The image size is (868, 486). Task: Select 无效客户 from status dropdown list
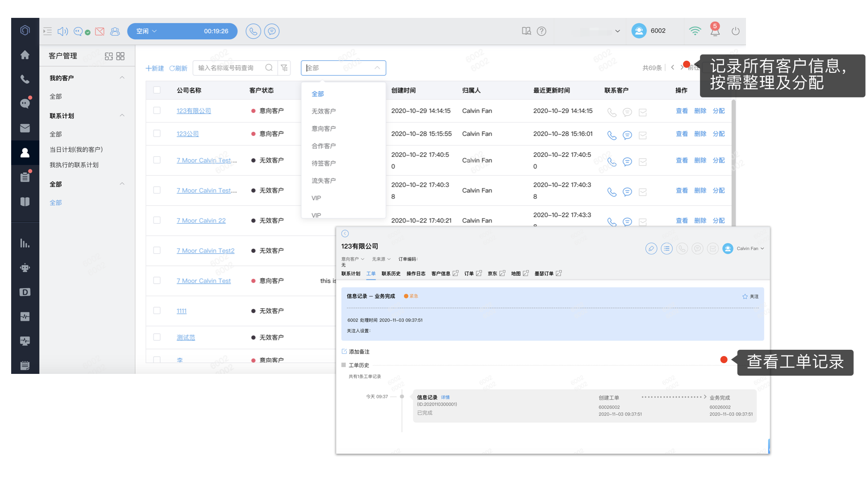point(324,111)
